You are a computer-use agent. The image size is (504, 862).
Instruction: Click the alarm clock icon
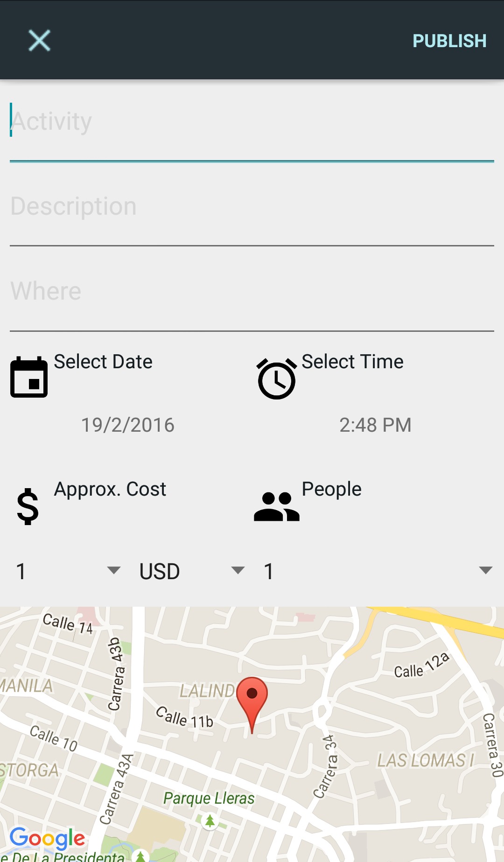tap(276, 378)
